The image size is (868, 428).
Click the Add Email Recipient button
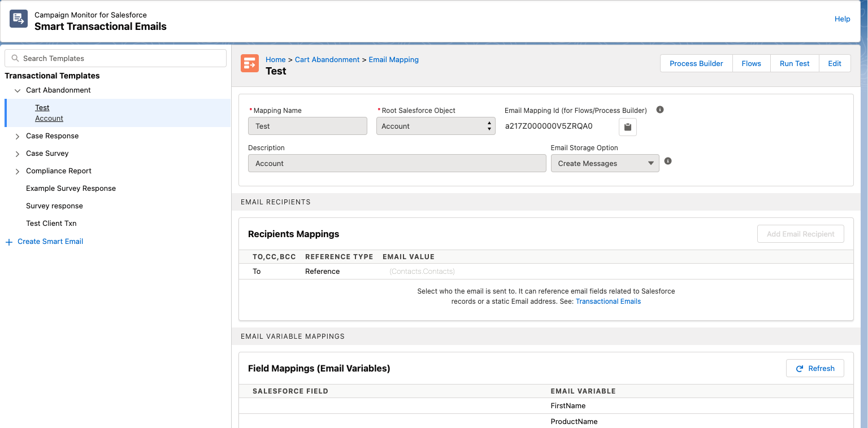(800, 234)
